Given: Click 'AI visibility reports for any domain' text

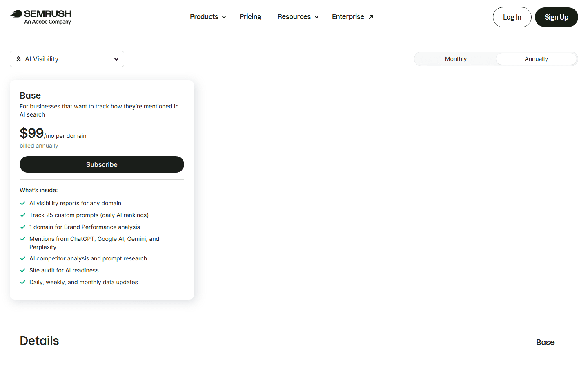Looking at the screenshot, I should (x=75, y=203).
